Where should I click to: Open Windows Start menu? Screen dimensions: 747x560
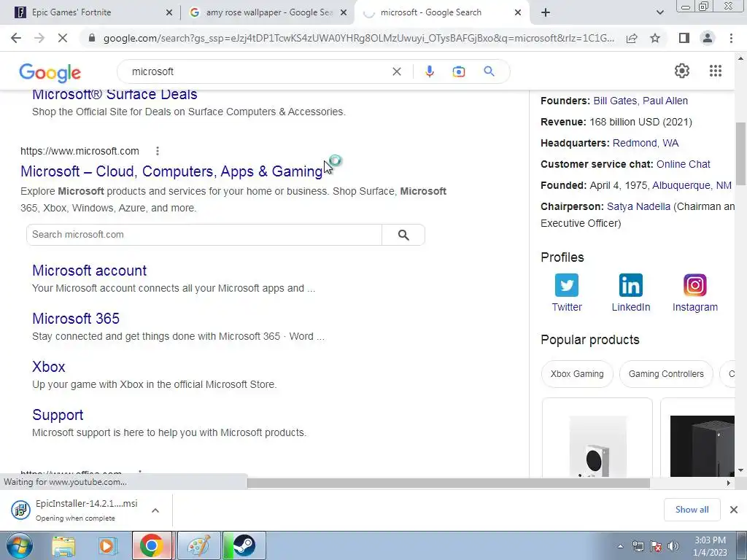click(x=18, y=545)
